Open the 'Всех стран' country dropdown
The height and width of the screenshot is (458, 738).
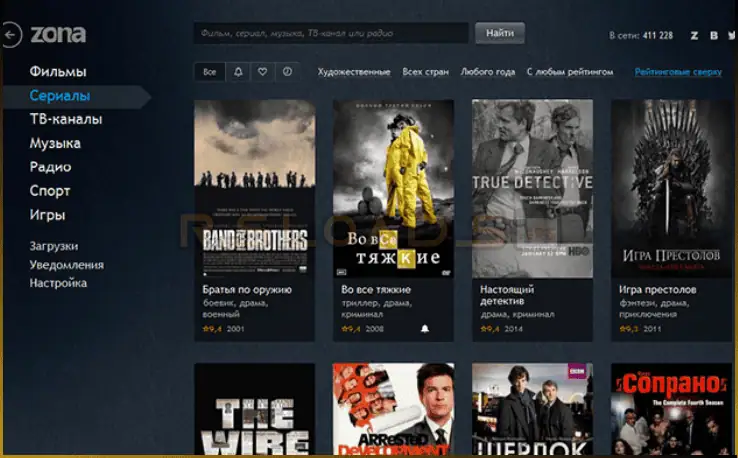tap(425, 72)
